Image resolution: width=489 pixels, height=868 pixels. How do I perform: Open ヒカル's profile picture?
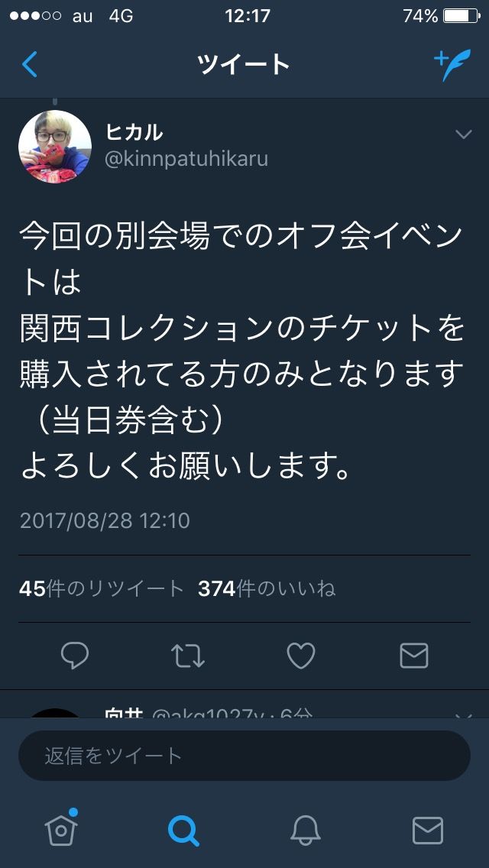55,147
